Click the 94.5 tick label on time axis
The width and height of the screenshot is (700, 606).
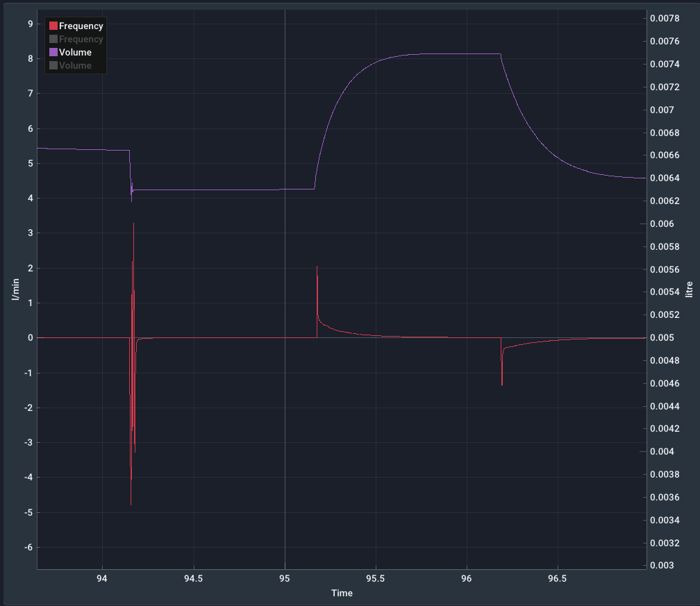(x=193, y=578)
